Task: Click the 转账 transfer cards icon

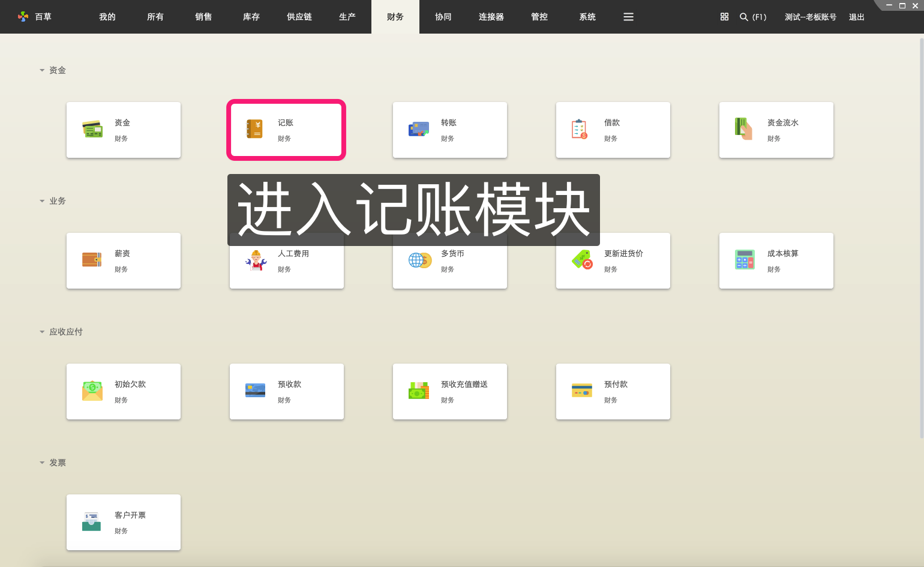Action: [419, 129]
